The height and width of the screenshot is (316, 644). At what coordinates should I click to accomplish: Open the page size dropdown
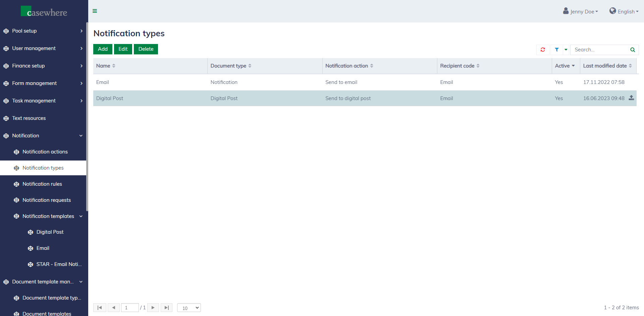coord(189,308)
